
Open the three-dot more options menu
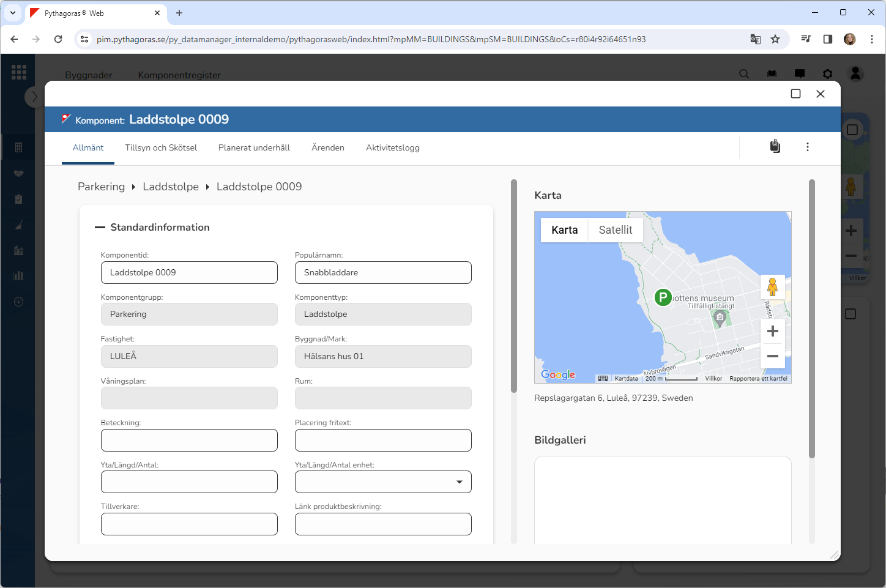[x=808, y=147]
